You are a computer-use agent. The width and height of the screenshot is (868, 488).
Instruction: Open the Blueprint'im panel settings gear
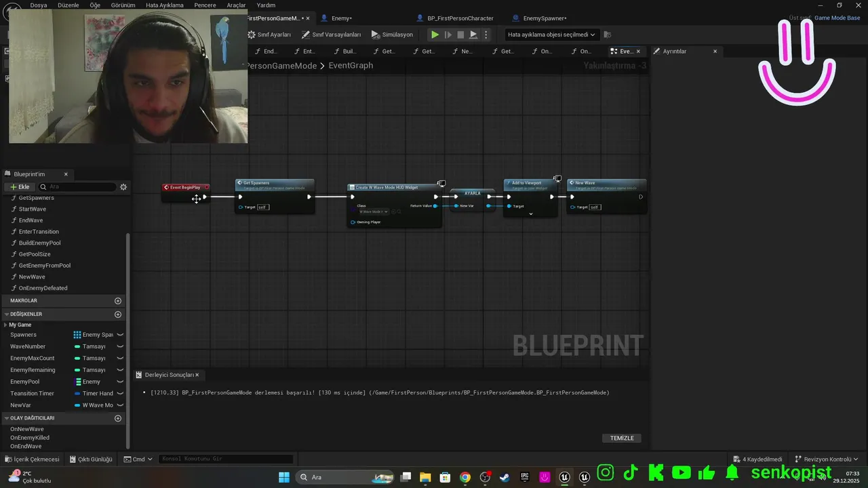tap(123, 187)
